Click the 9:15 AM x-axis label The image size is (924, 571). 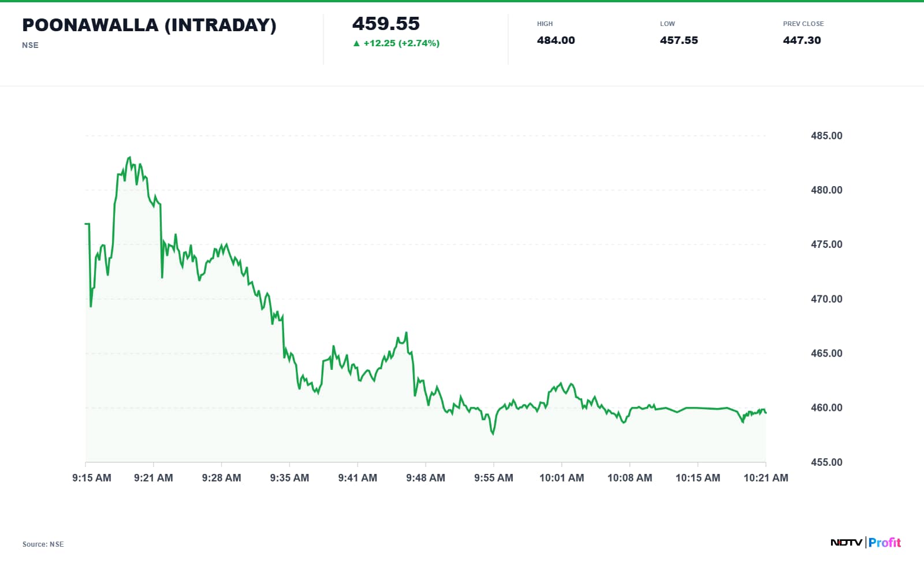click(x=92, y=478)
